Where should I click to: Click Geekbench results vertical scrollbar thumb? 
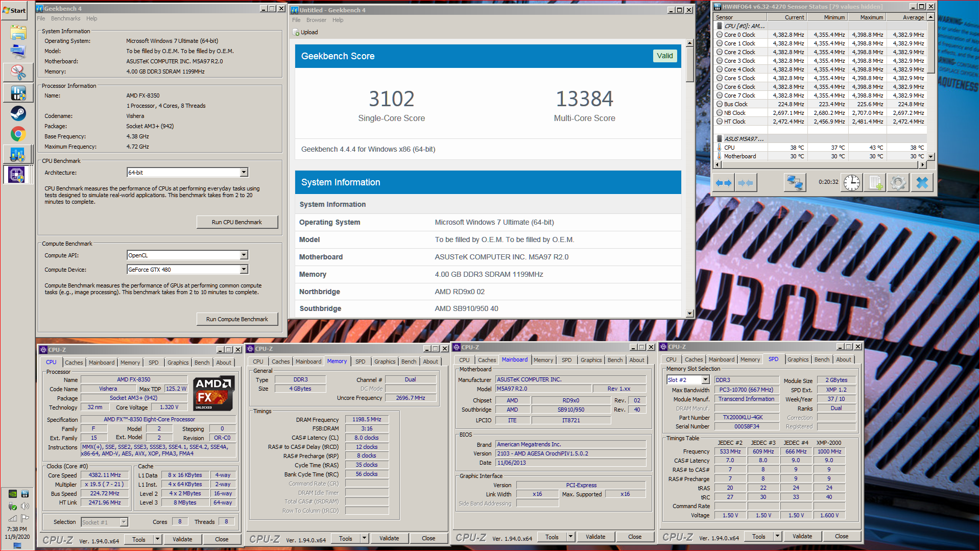[689, 65]
